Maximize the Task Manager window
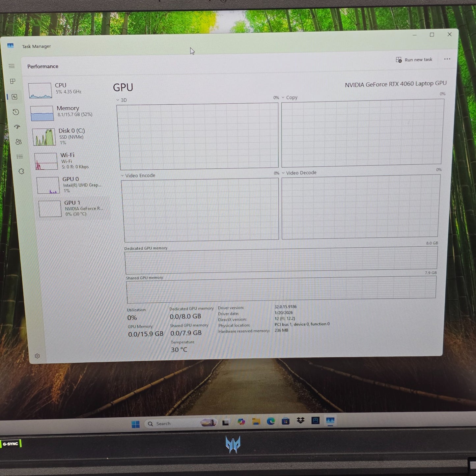The image size is (476, 476). point(432,35)
